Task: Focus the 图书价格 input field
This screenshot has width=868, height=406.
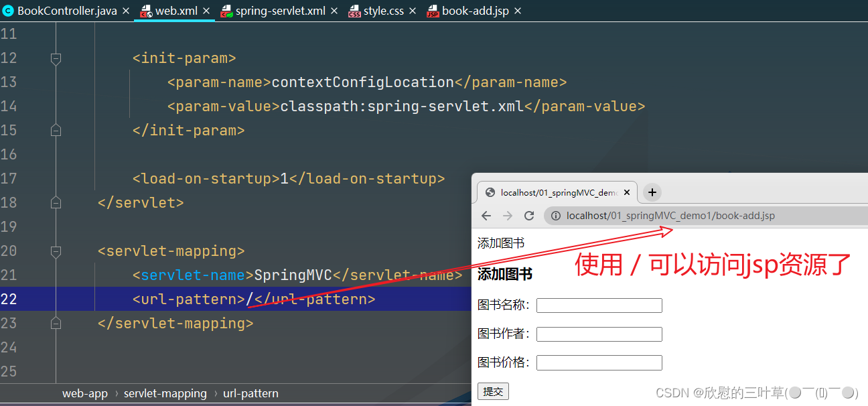Action: [599, 363]
